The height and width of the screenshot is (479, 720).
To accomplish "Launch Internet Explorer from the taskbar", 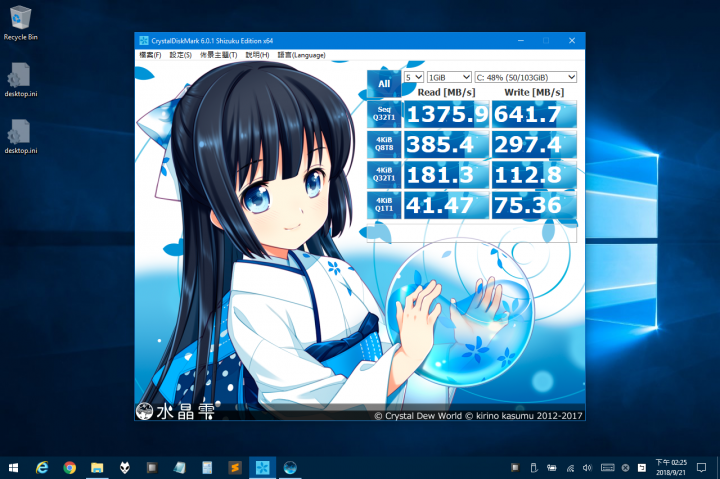I will (x=42, y=468).
